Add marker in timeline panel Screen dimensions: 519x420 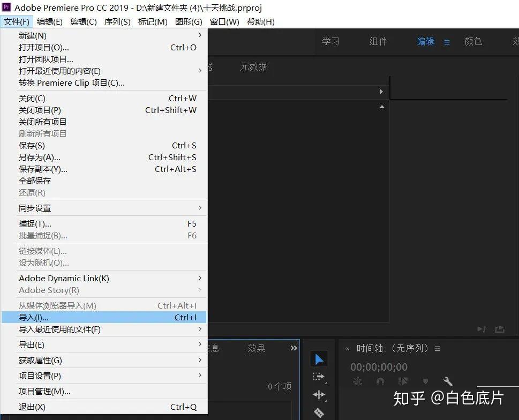[x=426, y=381]
